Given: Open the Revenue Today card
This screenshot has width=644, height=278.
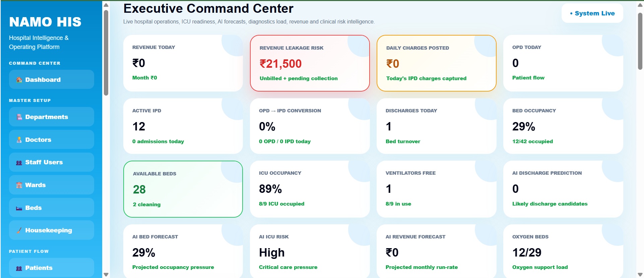Looking at the screenshot, I should [183, 63].
